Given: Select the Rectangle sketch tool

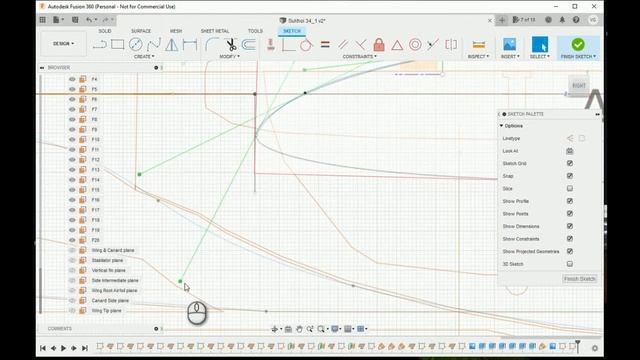Looking at the screenshot, I should coord(118,44).
